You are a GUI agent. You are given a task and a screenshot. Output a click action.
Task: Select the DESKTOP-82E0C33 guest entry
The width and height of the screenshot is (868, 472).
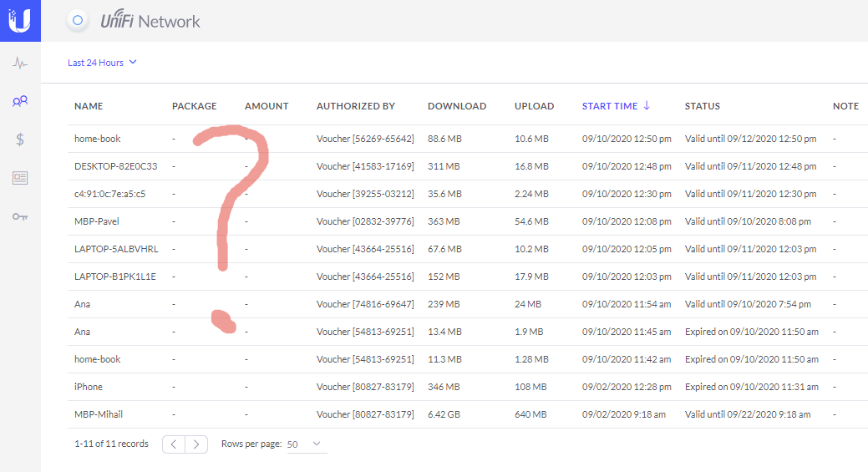[115, 166]
